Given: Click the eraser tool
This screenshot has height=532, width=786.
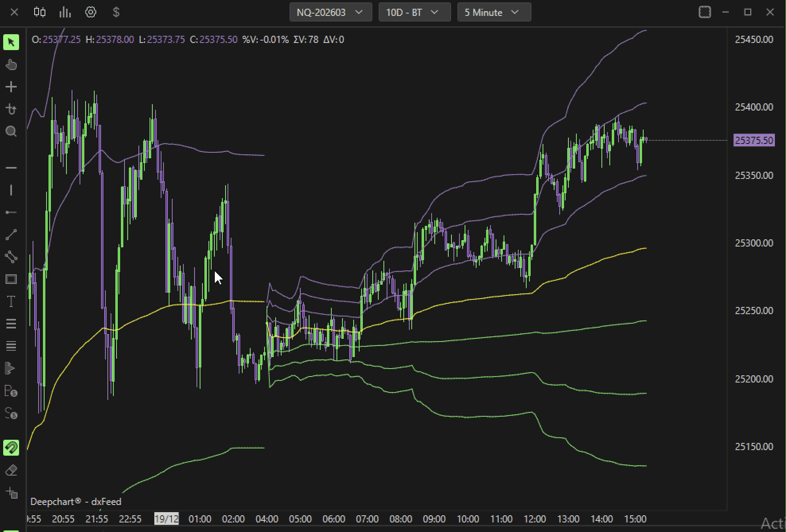Looking at the screenshot, I should coord(11,470).
